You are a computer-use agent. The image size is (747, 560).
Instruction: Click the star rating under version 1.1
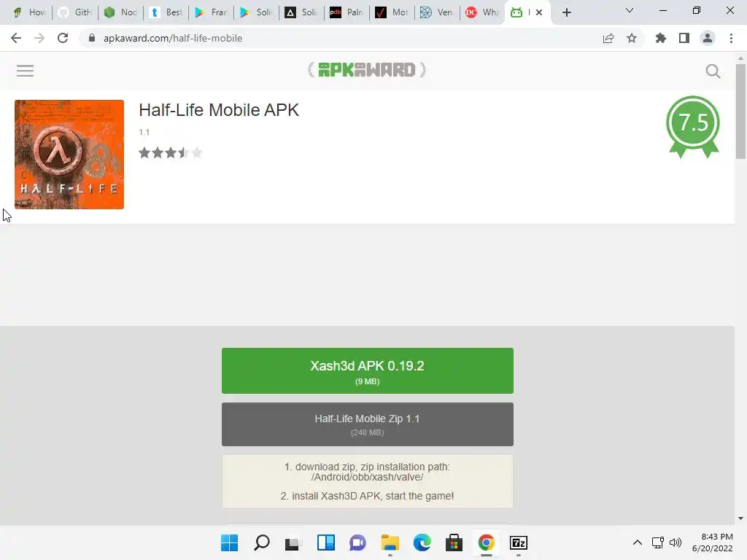(x=171, y=153)
